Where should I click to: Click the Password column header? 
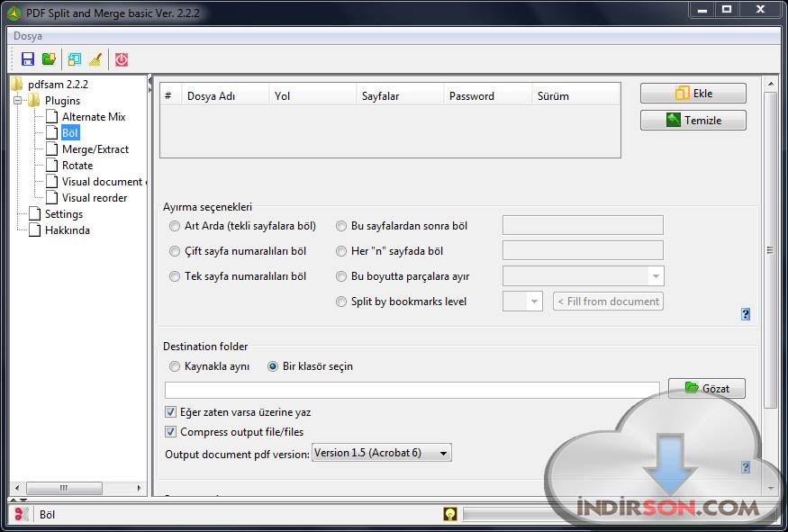487,96
